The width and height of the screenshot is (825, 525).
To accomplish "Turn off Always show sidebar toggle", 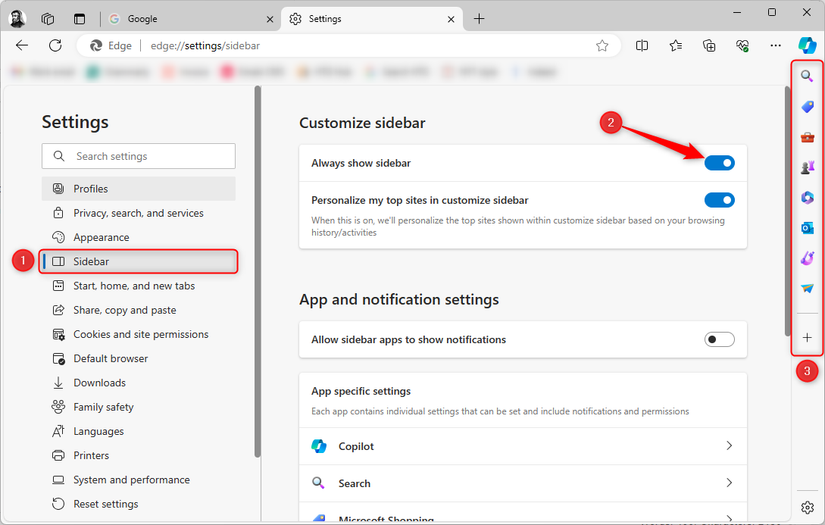I will 719,163.
